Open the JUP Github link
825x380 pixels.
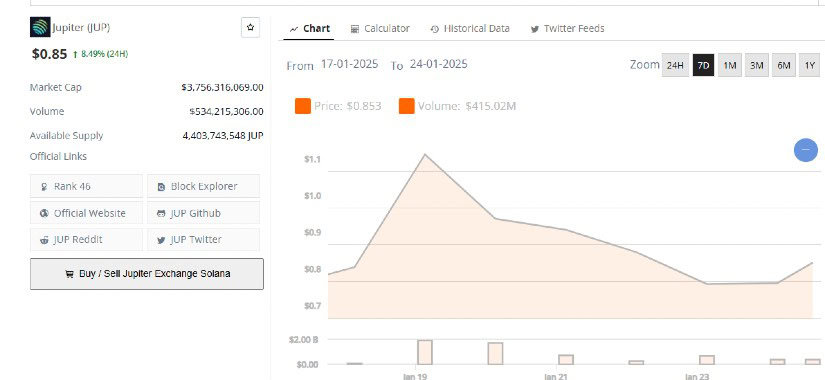(204, 213)
